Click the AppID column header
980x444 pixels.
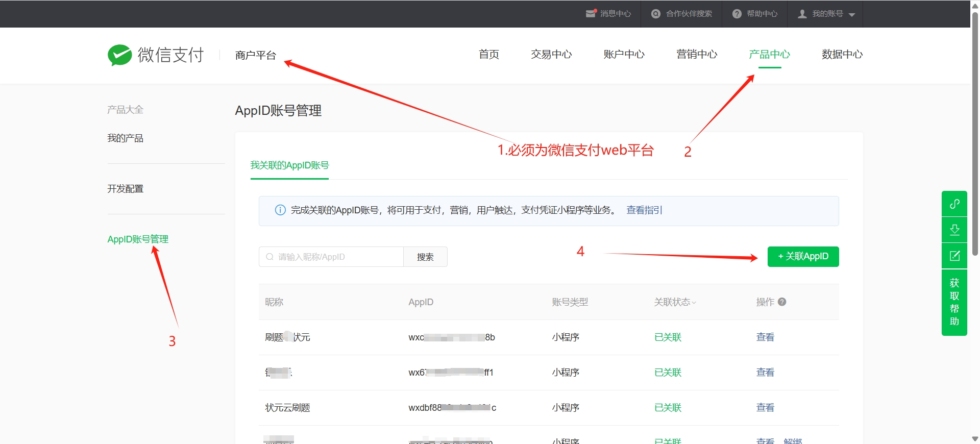(x=421, y=302)
